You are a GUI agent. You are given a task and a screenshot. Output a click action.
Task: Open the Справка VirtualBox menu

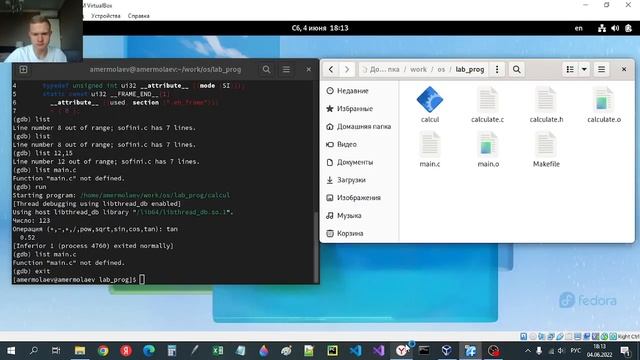pyautogui.click(x=139, y=16)
